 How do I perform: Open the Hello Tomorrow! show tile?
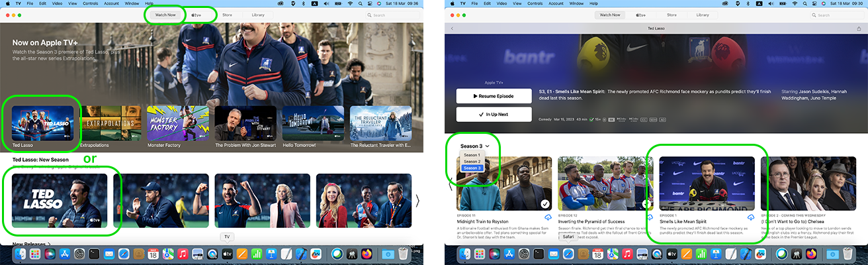pyautogui.click(x=313, y=123)
